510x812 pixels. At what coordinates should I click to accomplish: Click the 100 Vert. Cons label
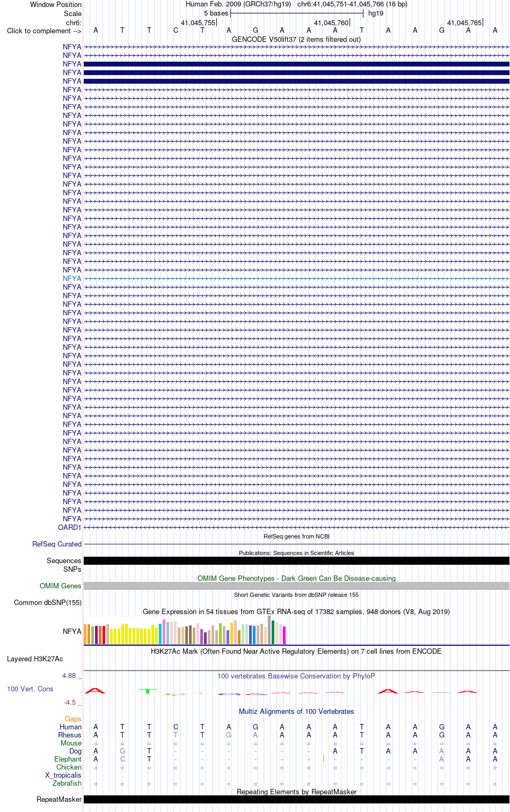(30, 689)
